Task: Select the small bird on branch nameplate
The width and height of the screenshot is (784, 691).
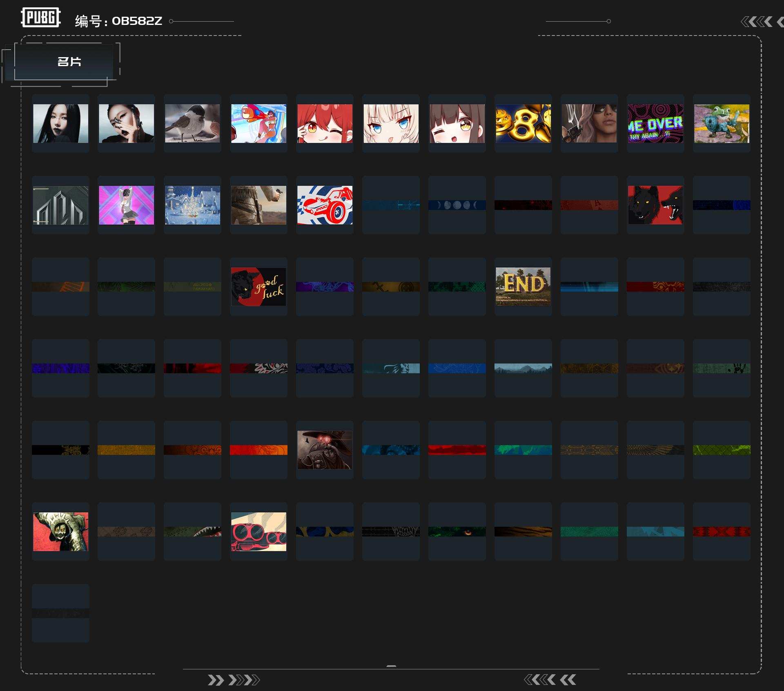Action: 192,123
